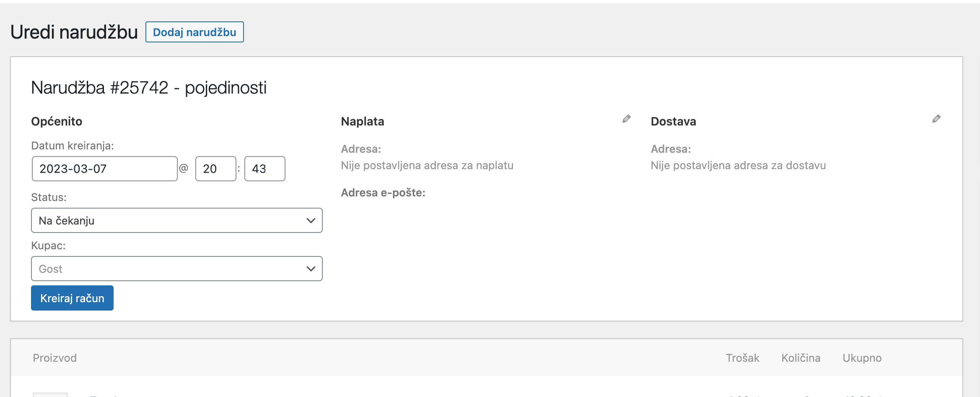Click the Općenito section heading
The height and width of the screenshot is (397, 980).
click(57, 122)
